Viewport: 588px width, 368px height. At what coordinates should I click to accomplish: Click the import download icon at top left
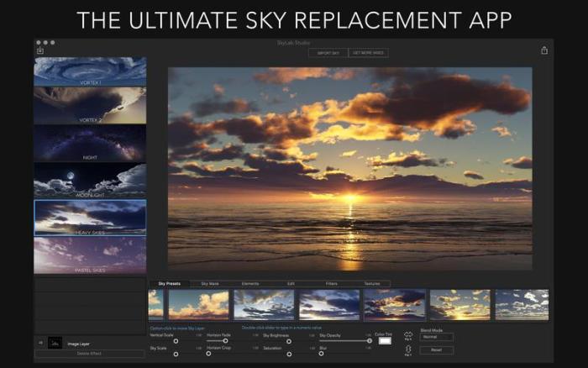(39, 50)
